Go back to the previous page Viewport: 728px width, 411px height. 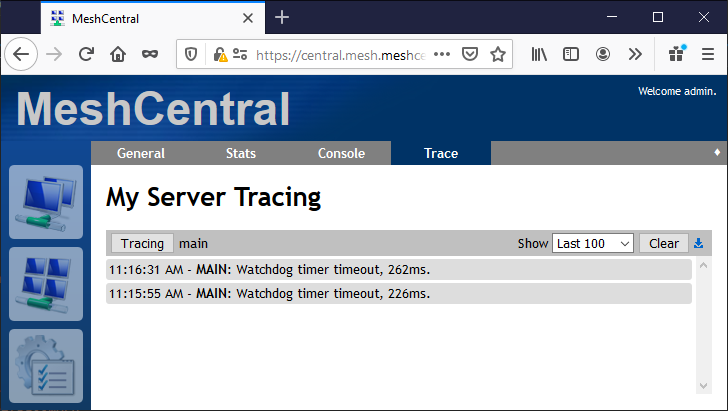pos(21,54)
